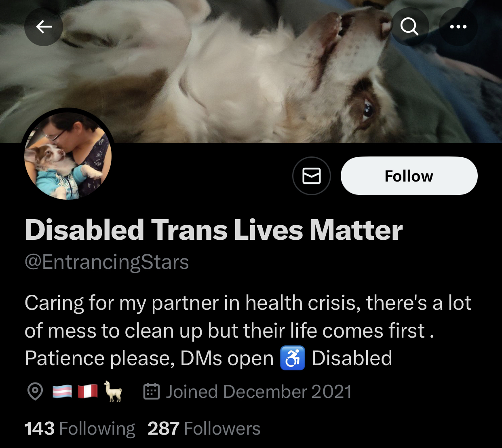Click the Joined December 2021 text
Image resolution: width=502 pixels, height=448 pixels.
tap(259, 392)
